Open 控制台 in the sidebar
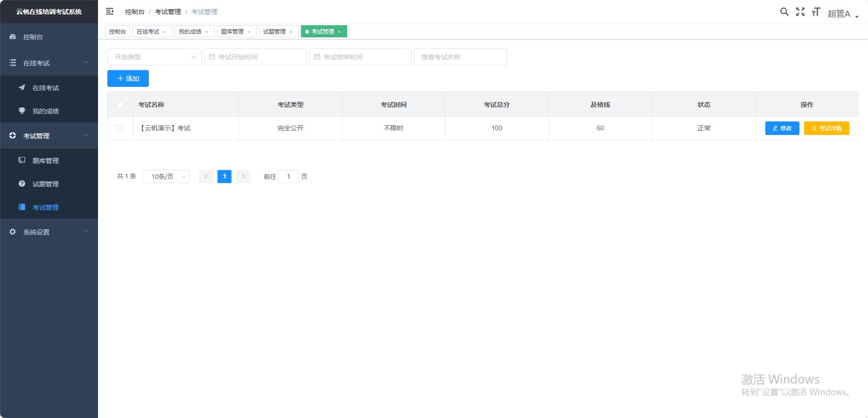 [x=49, y=37]
